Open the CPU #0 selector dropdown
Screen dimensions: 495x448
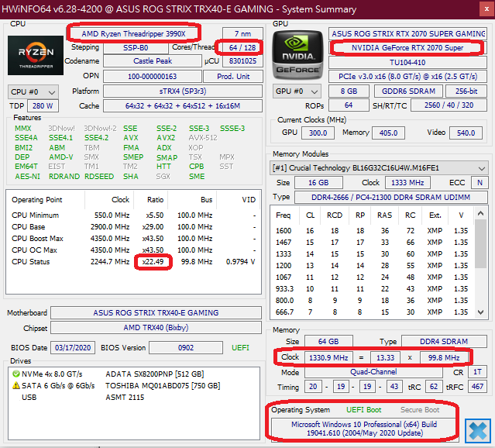tap(33, 92)
